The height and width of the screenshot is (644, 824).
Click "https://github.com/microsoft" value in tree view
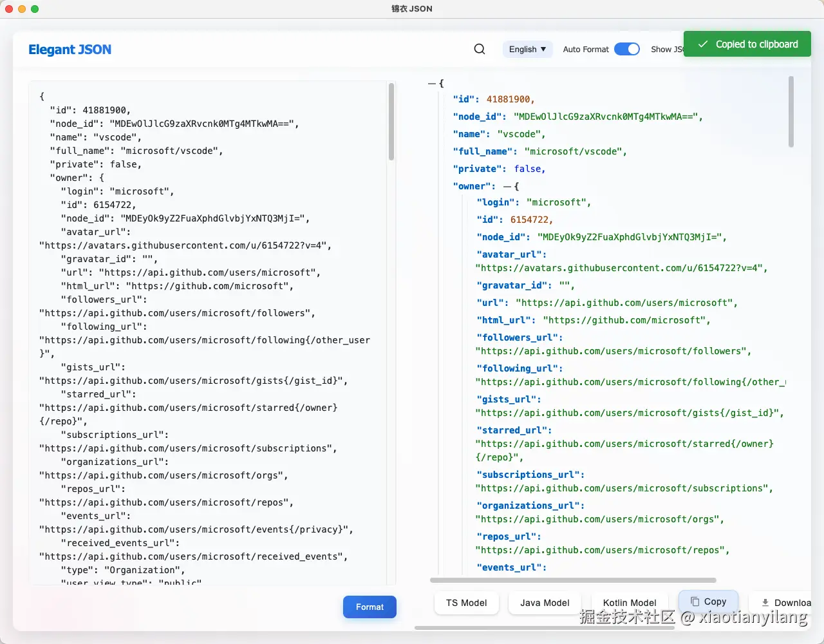[624, 320]
